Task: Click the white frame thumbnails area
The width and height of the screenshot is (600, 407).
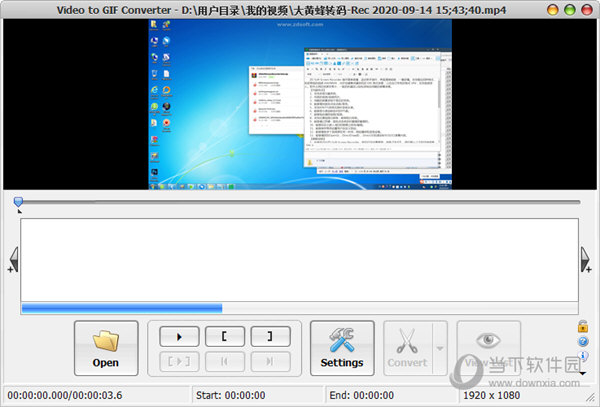Action: [299, 260]
